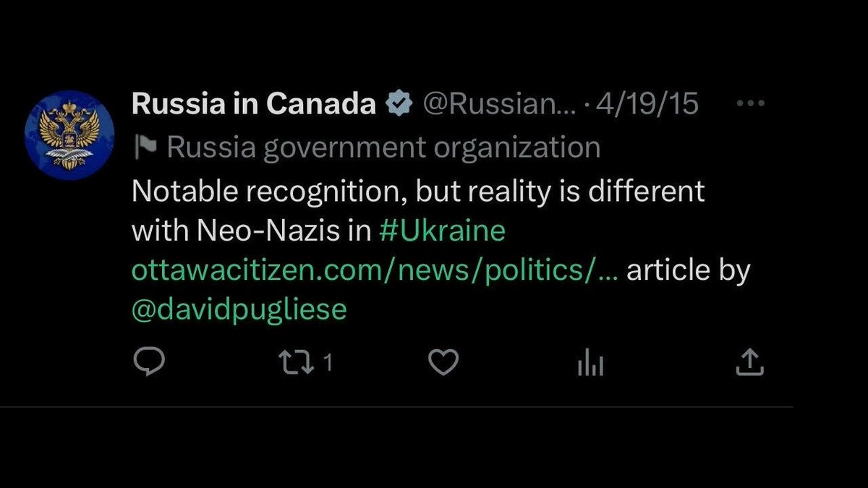View tweet analytics via the bar chart icon
This screenshot has height=488, width=868.
tap(590, 364)
